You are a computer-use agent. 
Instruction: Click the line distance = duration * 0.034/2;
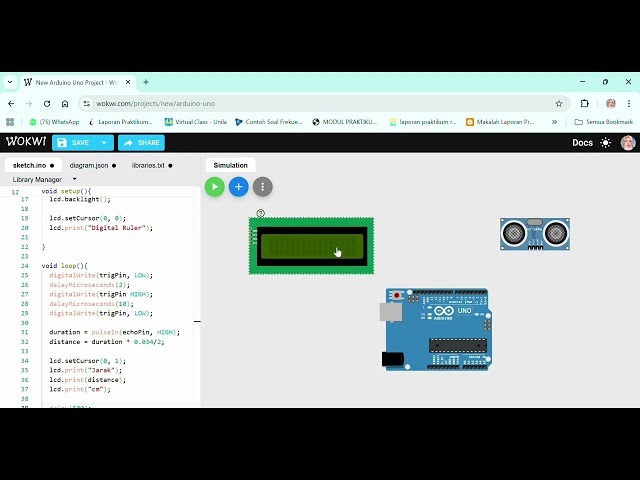[x=107, y=342]
